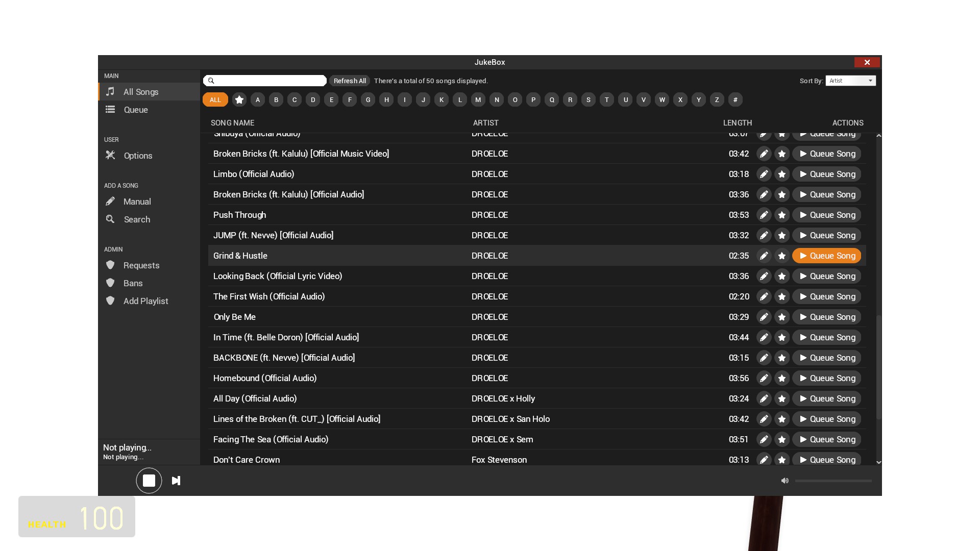The width and height of the screenshot is (980, 551).
Task: Filter songs by # symbol
Action: 736,99
